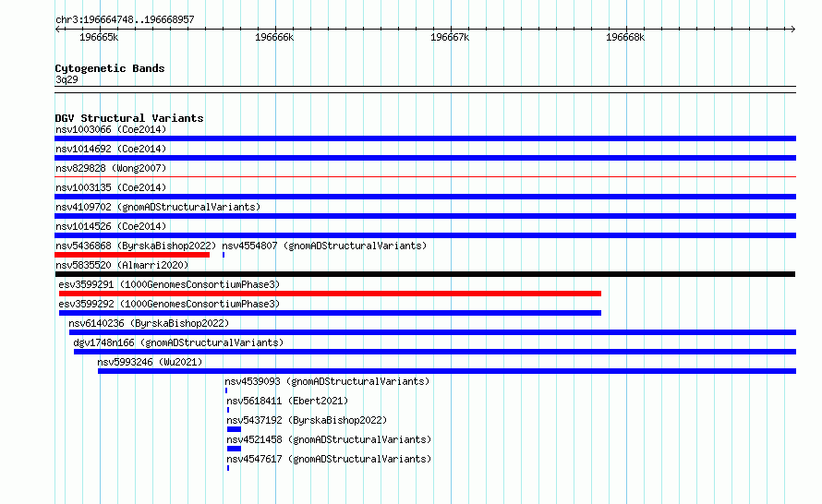The image size is (822, 504).
Task: Click the red bar of nsv5436868
Action: pos(132,255)
